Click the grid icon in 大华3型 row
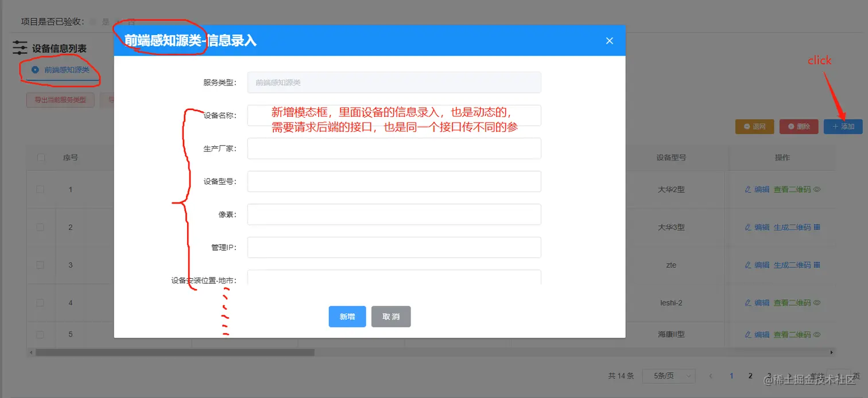 (x=817, y=227)
